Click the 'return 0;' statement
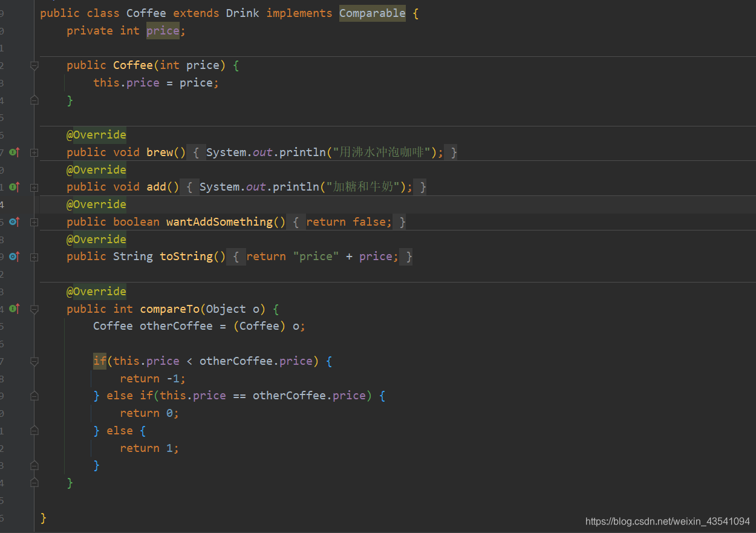The width and height of the screenshot is (756, 533). tap(149, 413)
